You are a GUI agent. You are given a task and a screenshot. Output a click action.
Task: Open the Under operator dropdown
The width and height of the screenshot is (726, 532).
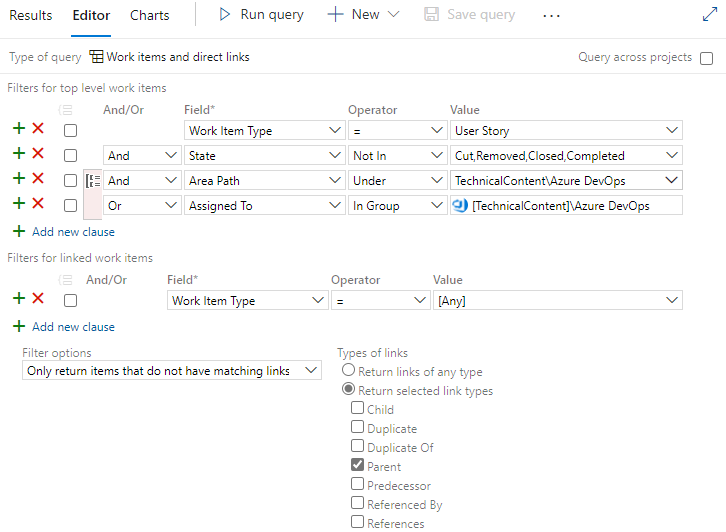click(x=398, y=181)
